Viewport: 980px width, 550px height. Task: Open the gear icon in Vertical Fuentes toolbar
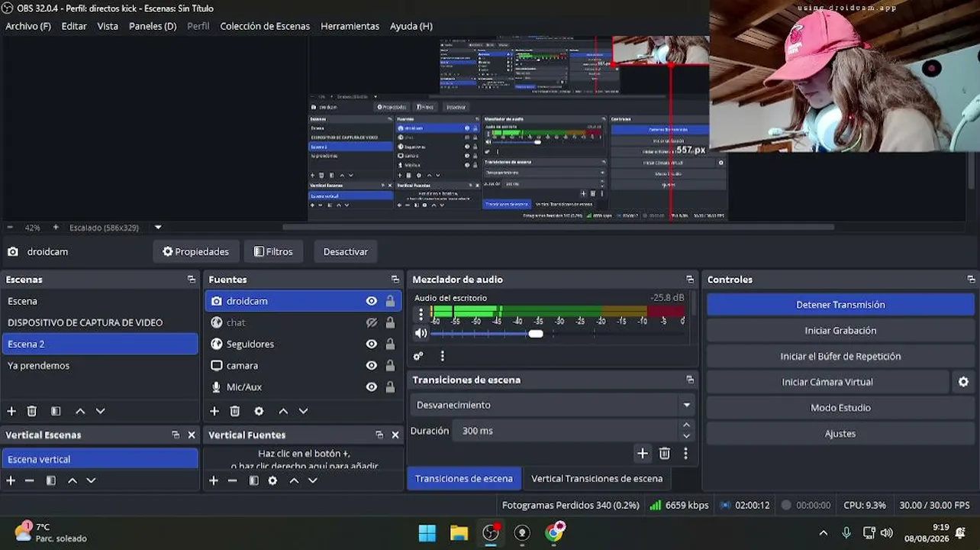(272, 480)
